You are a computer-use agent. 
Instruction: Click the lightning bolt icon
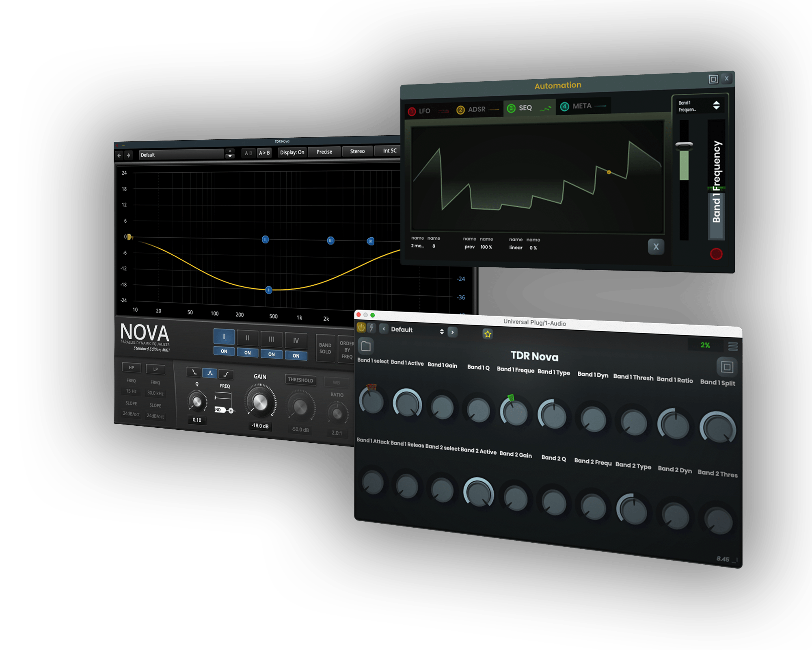(x=371, y=328)
